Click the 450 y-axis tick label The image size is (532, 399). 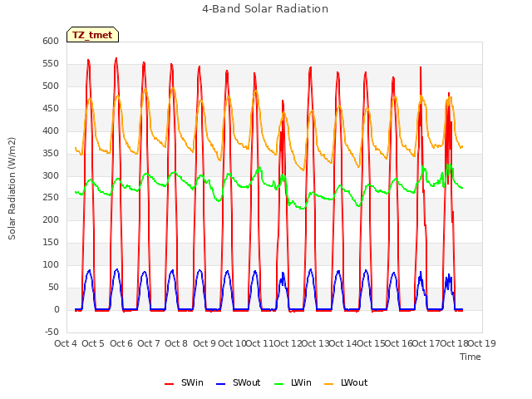point(51,108)
